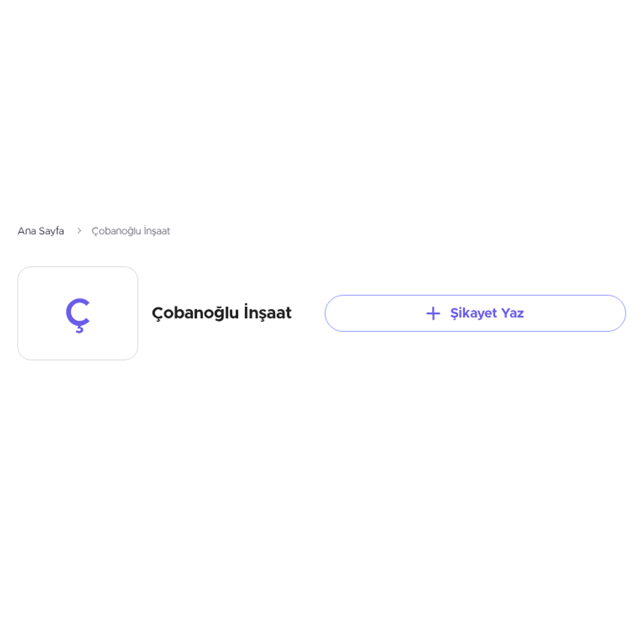Go to Ana Sayfa breadcrumb link
Image resolution: width=644 pixels, height=644 pixels.
(x=41, y=231)
